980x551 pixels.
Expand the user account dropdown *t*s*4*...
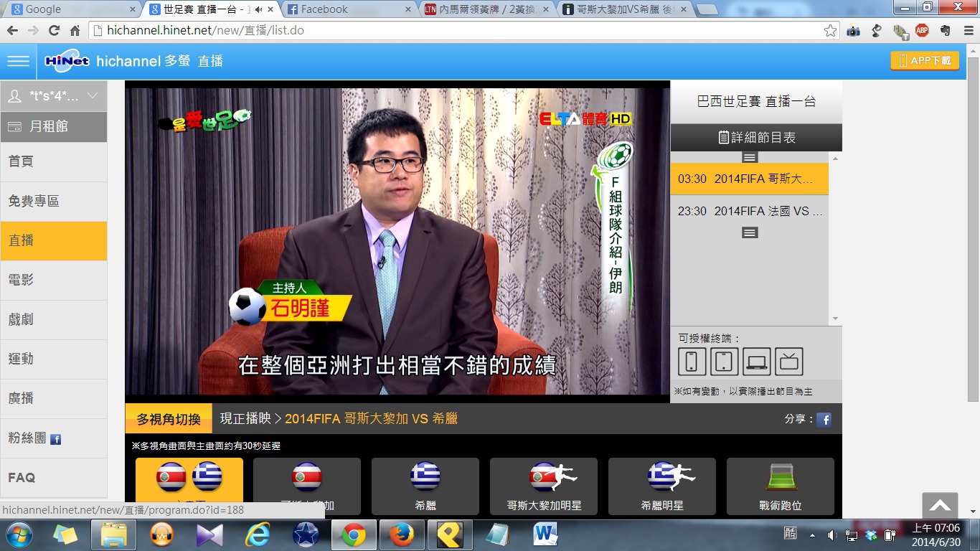click(x=54, y=96)
